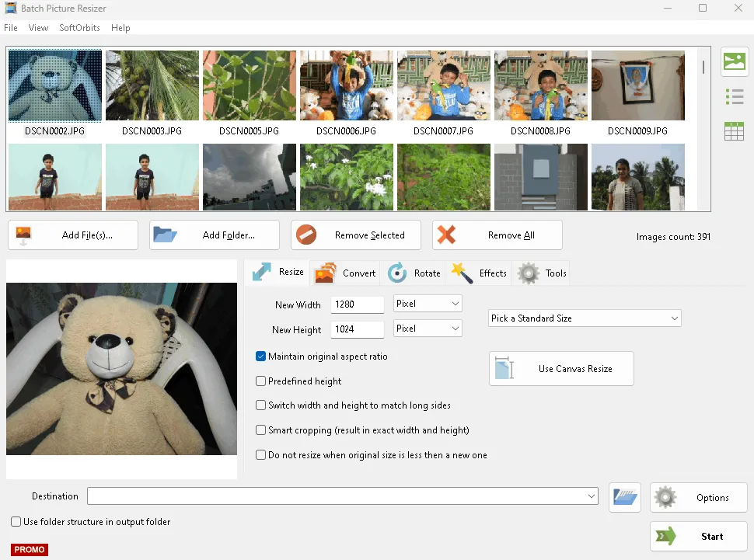Switch to thumbnail view mode icon
This screenshot has width=754, height=560.
click(x=734, y=62)
